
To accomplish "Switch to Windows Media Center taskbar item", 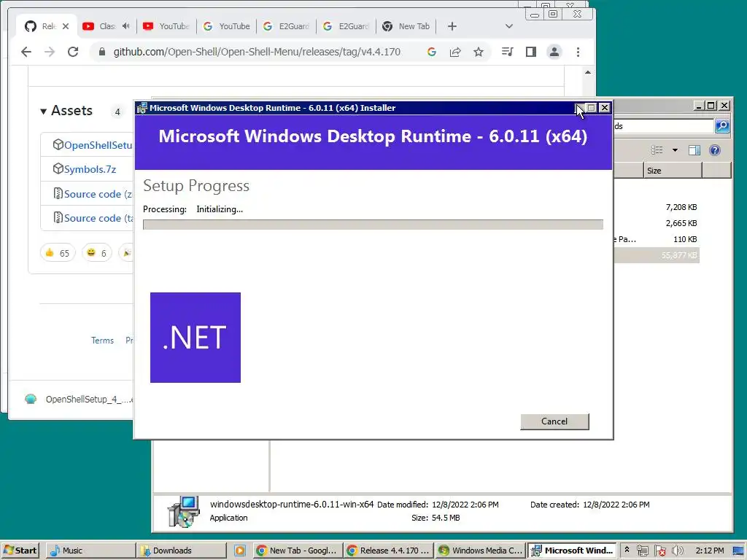I will [x=481, y=551].
